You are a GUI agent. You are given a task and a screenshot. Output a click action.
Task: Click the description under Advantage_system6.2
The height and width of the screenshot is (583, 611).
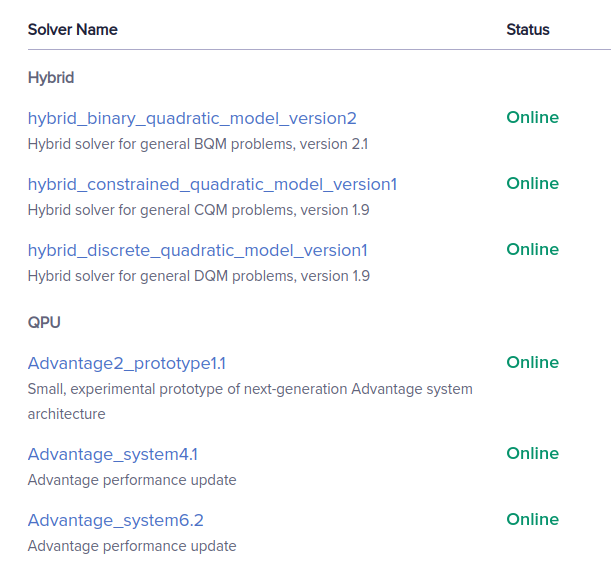pos(132,546)
